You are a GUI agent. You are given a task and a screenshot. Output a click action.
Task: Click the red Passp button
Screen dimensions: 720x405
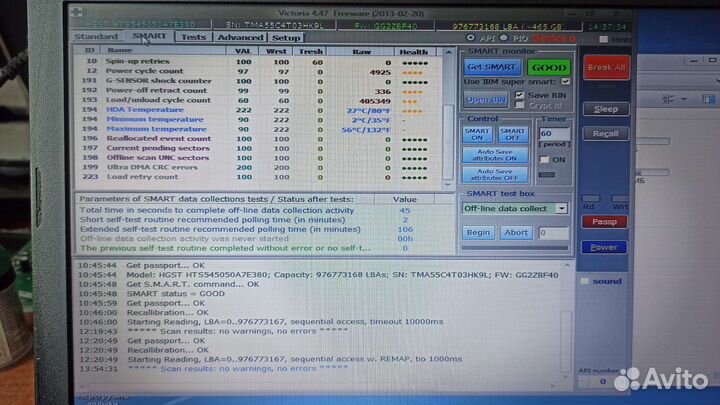pos(604,222)
